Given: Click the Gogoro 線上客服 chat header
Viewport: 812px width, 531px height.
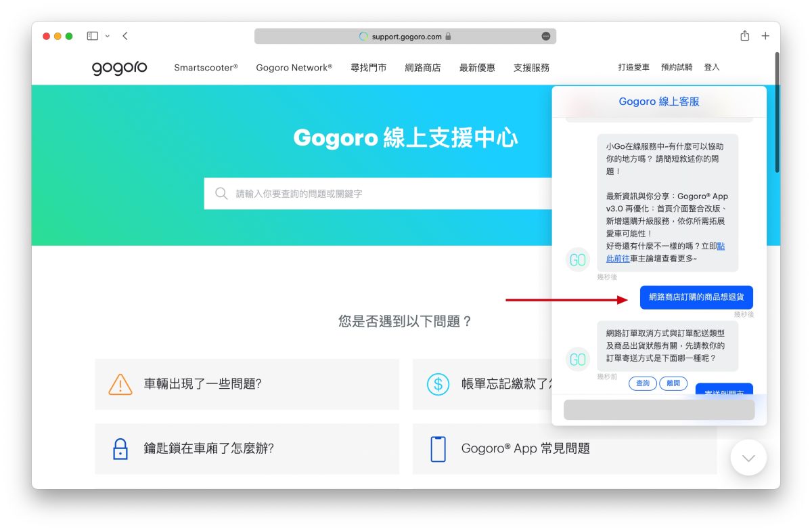Looking at the screenshot, I should coord(659,102).
